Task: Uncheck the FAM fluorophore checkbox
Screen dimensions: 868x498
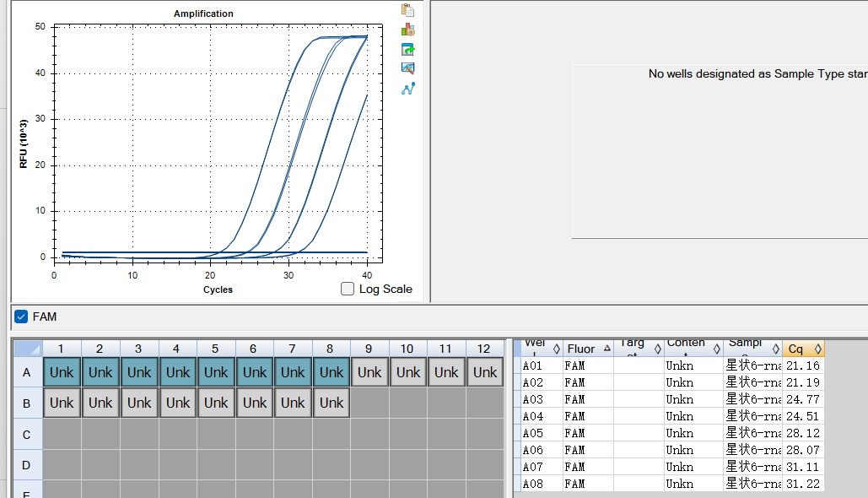Action: tap(21, 317)
